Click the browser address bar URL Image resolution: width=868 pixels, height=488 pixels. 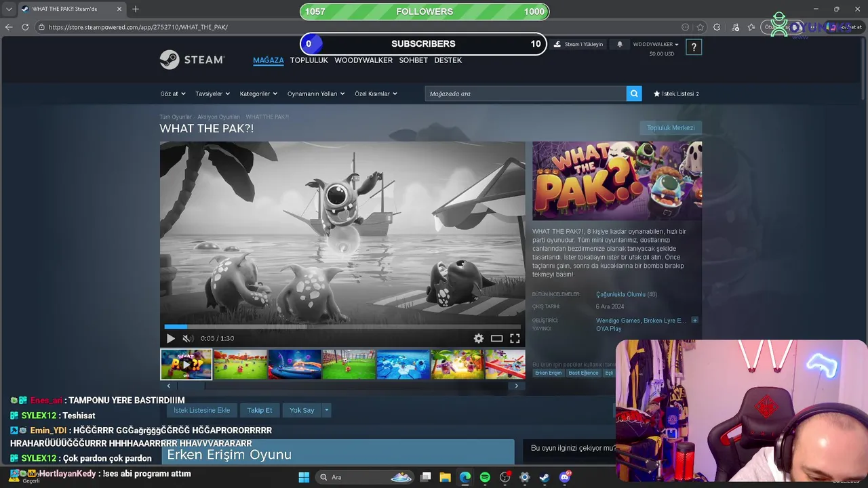tap(138, 27)
